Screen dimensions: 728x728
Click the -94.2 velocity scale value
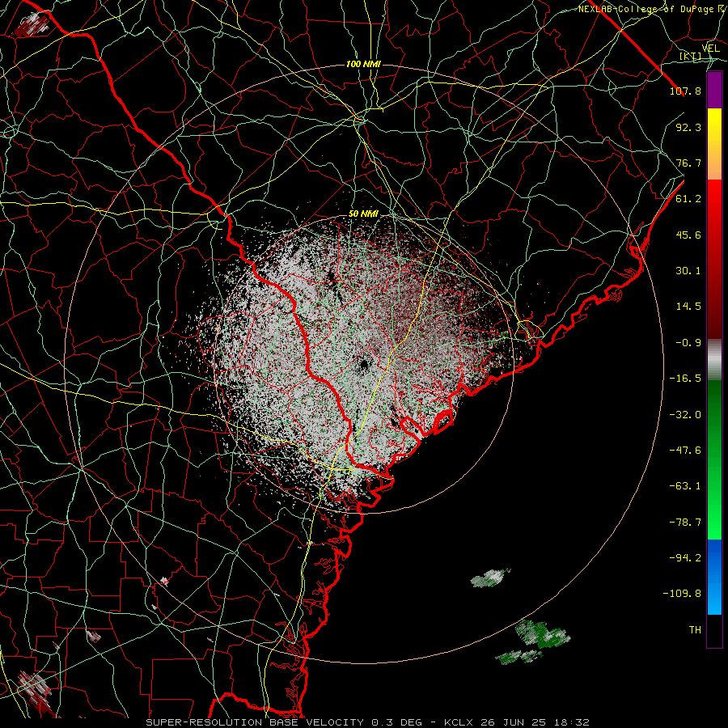click(x=685, y=558)
